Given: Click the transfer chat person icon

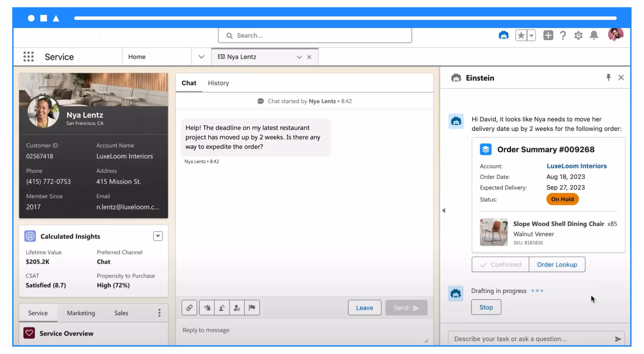Looking at the screenshot, I should pyautogui.click(x=222, y=308).
